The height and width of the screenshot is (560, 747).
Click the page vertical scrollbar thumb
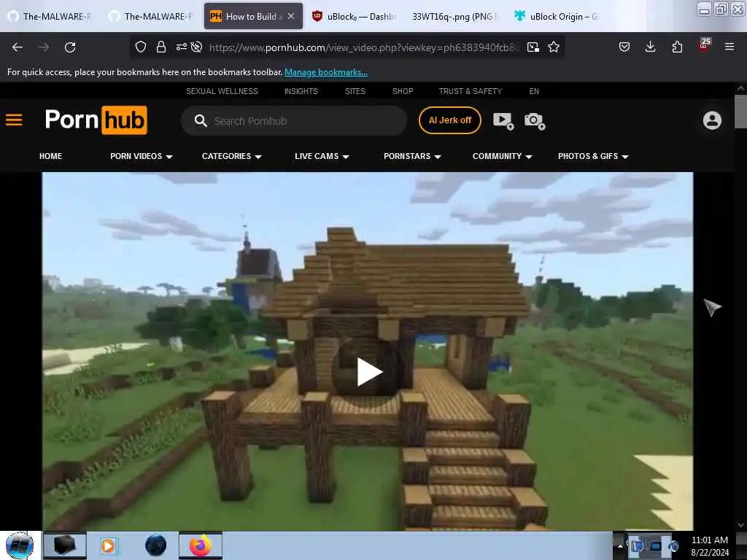pos(740,112)
